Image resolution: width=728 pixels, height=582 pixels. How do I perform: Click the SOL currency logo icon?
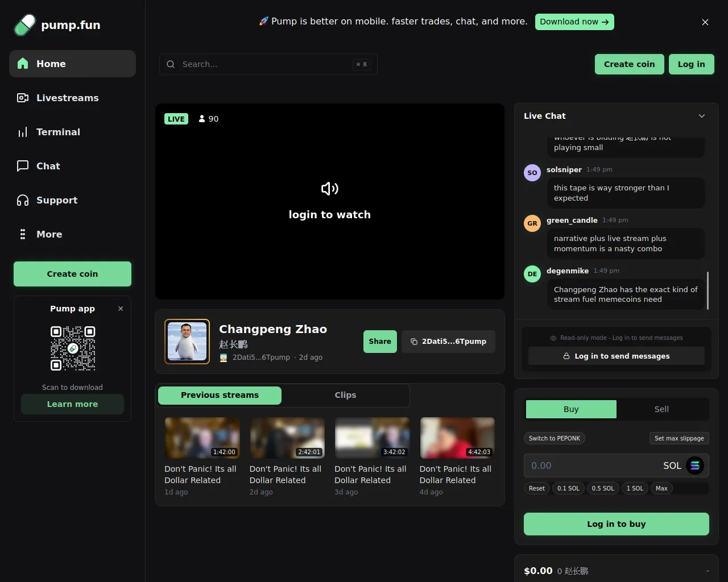(694, 465)
